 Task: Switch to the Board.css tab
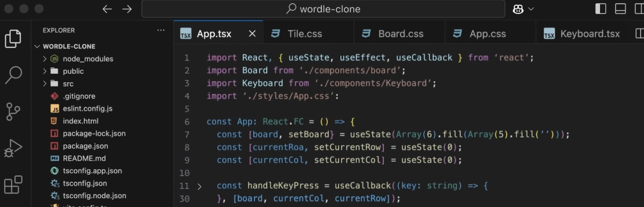coord(400,33)
